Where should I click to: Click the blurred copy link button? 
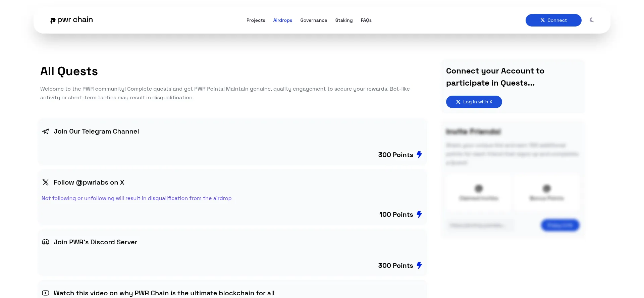(560, 225)
